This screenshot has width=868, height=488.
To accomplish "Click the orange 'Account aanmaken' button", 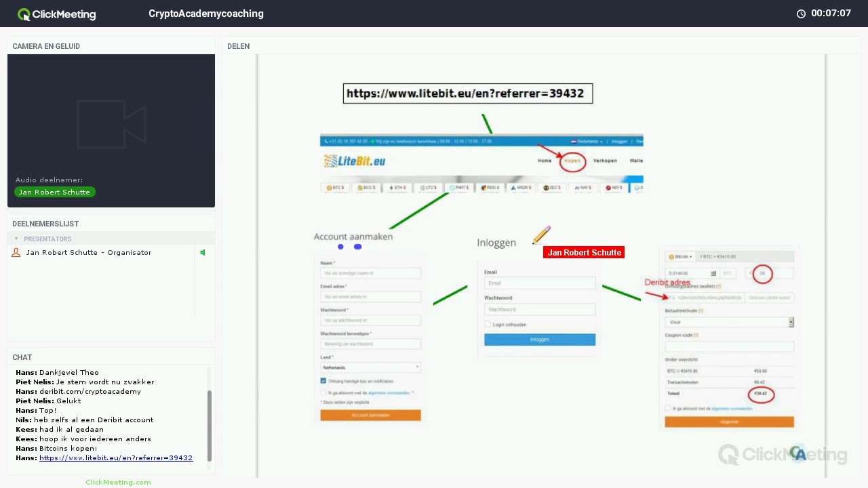I will click(x=371, y=415).
